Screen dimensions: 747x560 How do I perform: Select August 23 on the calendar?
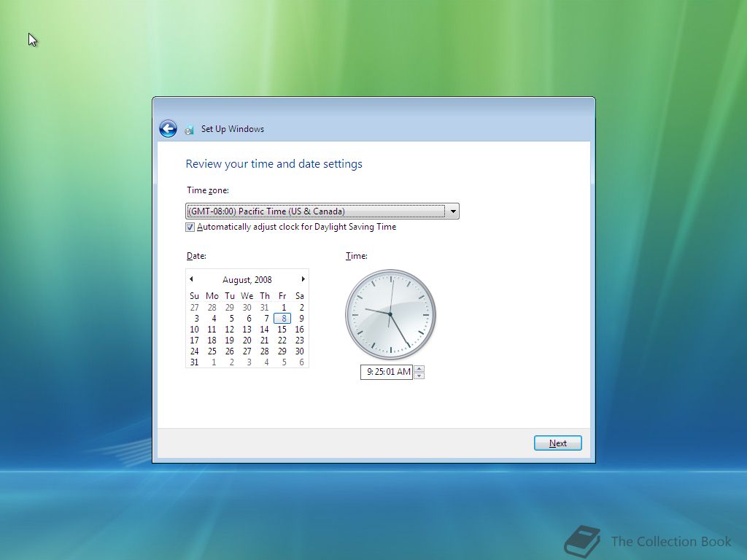click(299, 341)
